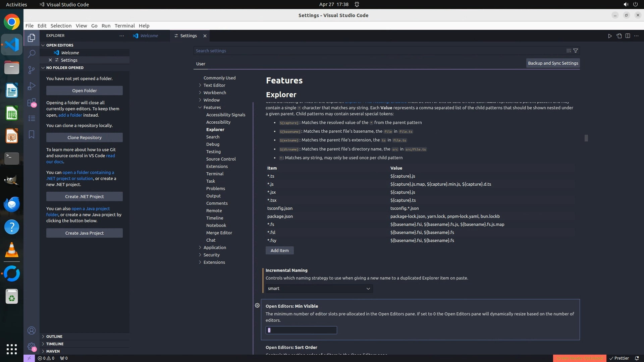Click gear icon beside Open Editors: Min Visible
Viewport: 644px width, 362px height.
[257, 305]
